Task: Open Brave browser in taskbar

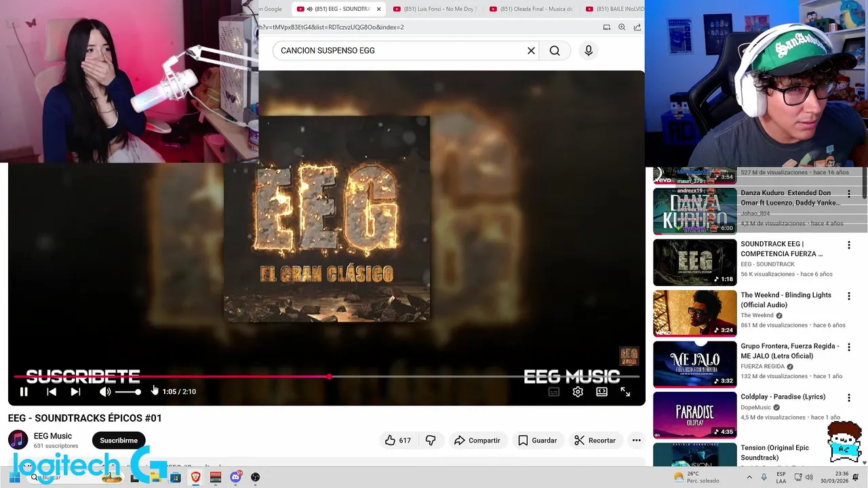Action: coord(195,477)
